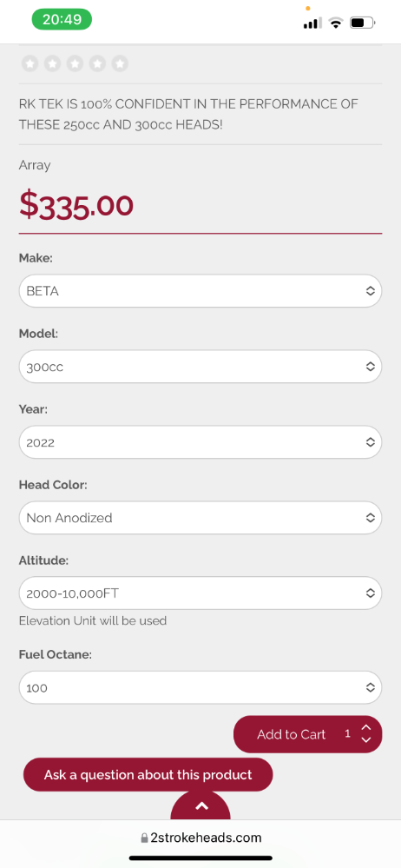This screenshot has width=401, height=868.
Task: Open the Make dropdown showing BETA
Action: pyautogui.click(x=200, y=290)
